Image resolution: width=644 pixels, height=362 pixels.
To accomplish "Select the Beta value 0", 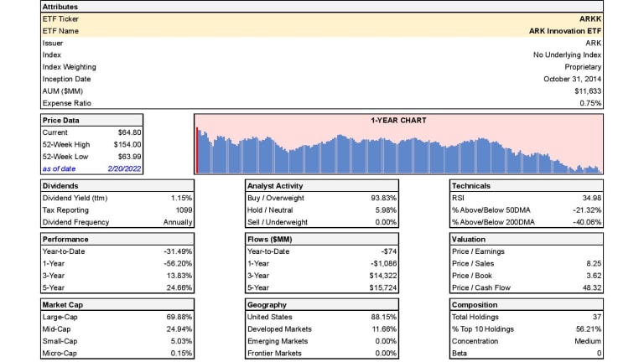I will tap(600, 354).
